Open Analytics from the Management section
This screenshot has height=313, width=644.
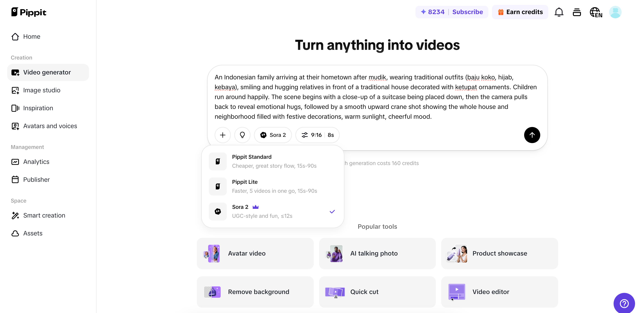[x=36, y=162]
